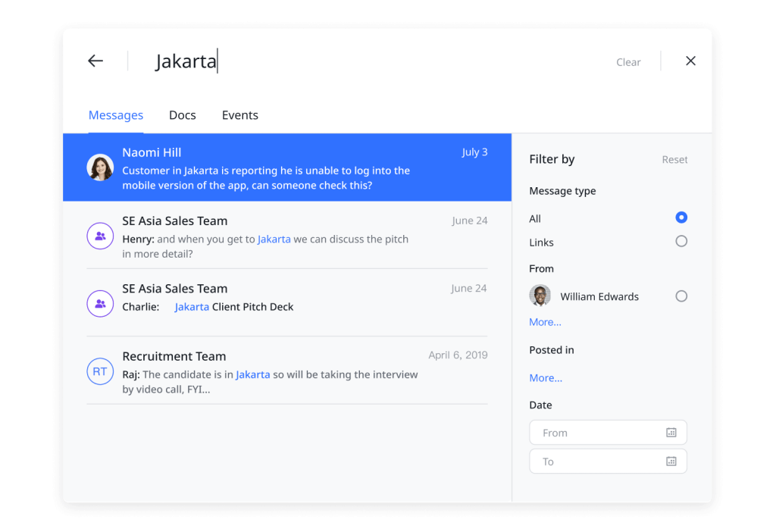Click Clear to empty the search
This screenshot has width=776, height=532.
(x=628, y=62)
